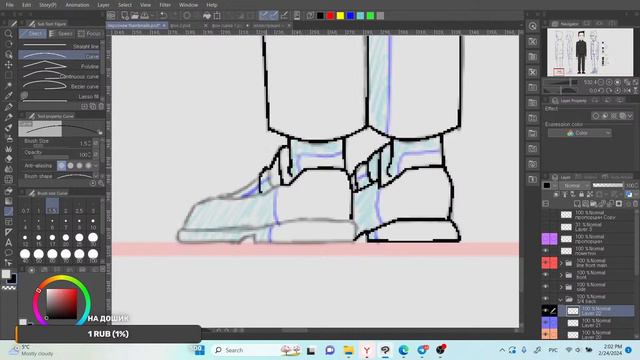Open the Normal blending mode dropdown
This screenshot has width=640, height=360.
[574, 185]
